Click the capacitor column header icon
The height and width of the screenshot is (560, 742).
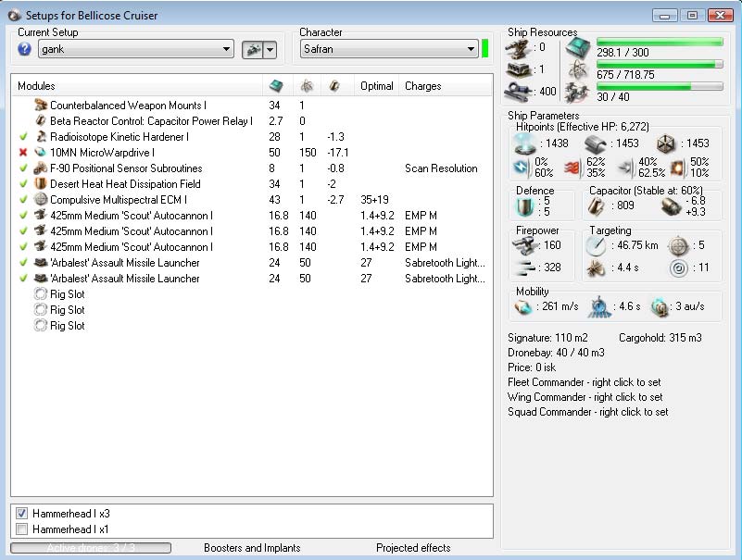[x=333, y=86]
